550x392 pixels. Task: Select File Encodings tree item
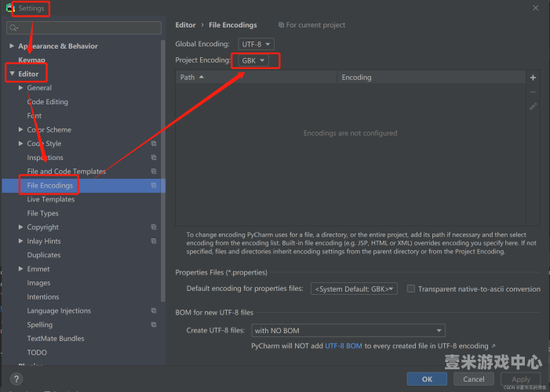83,186
